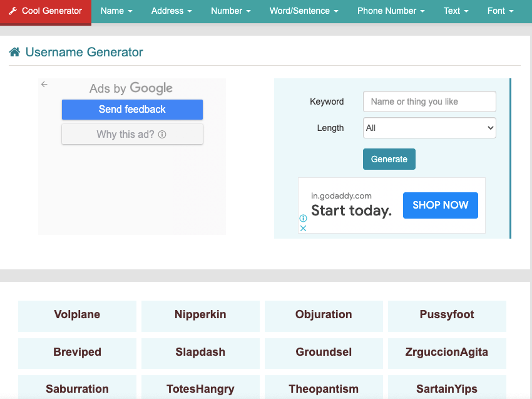Expand the Phone Number menu
Screen dimensions: 532x399
[391, 11]
